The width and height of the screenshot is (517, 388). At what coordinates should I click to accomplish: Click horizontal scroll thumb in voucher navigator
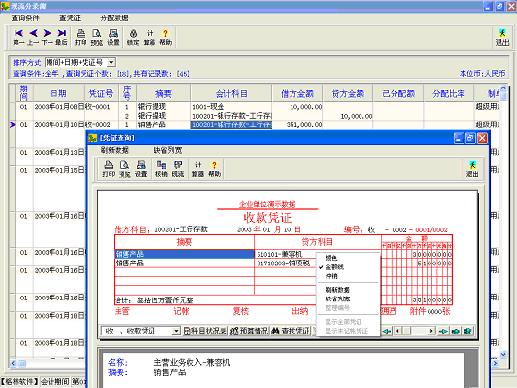(x=407, y=331)
